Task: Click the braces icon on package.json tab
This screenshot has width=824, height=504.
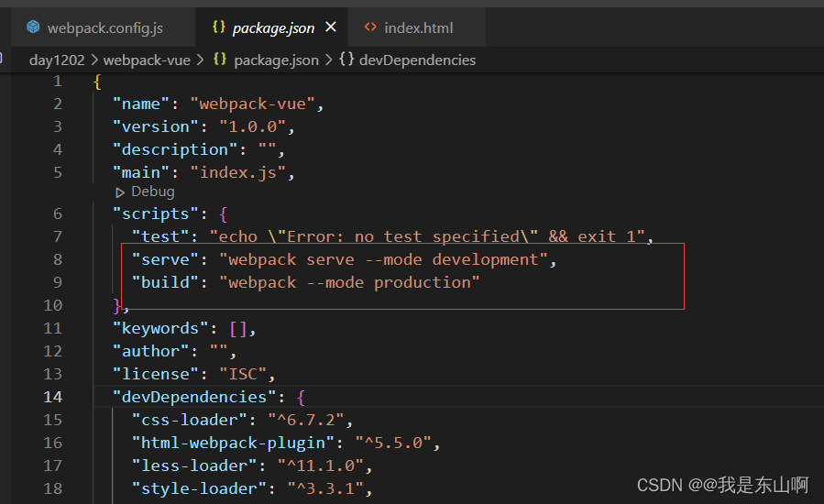Action: 219,27
